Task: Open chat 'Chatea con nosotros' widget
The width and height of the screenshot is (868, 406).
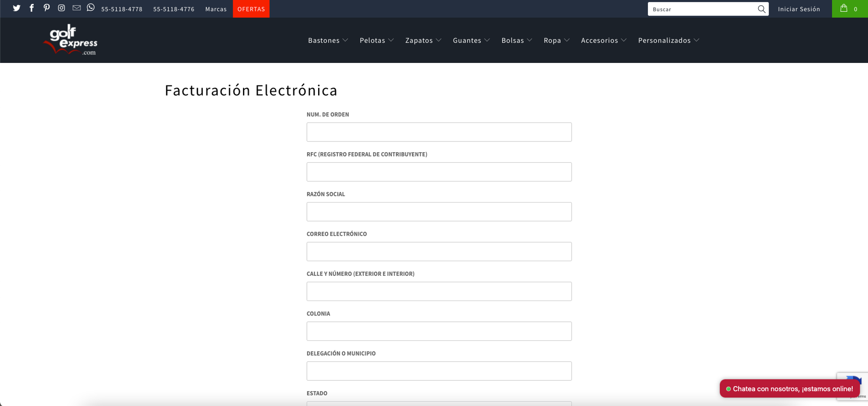Action: pos(789,389)
